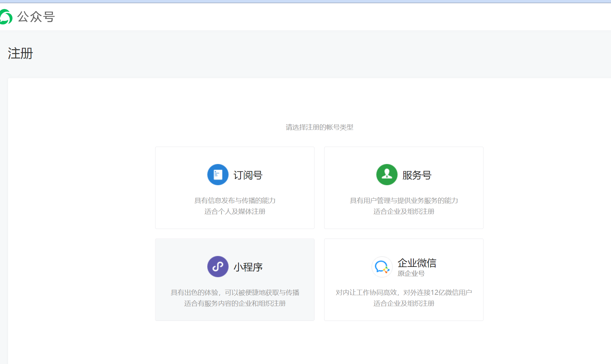This screenshot has width=611, height=364.
Task: Click 适合企业及组织注册 under 企业微信
Action: (404, 304)
